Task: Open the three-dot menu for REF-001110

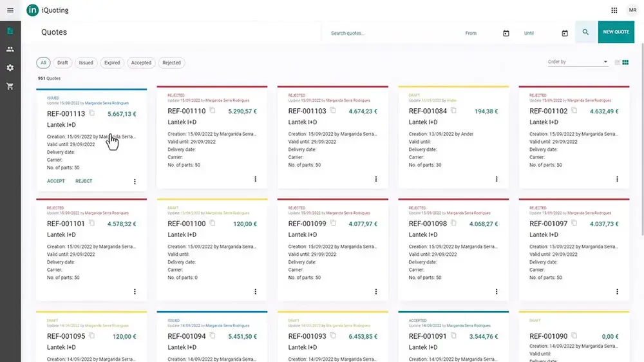Action: click(256, 179)
